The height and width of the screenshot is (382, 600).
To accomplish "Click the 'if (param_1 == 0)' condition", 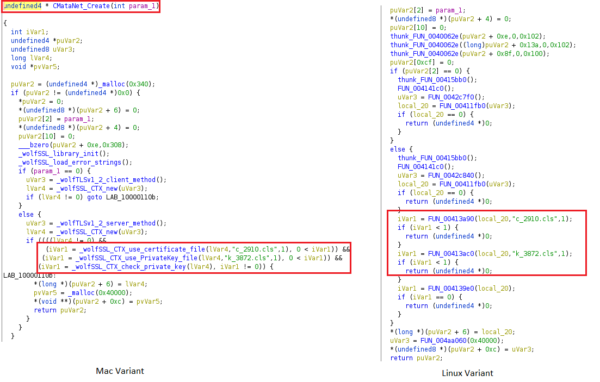I will (x=55, y=171).
